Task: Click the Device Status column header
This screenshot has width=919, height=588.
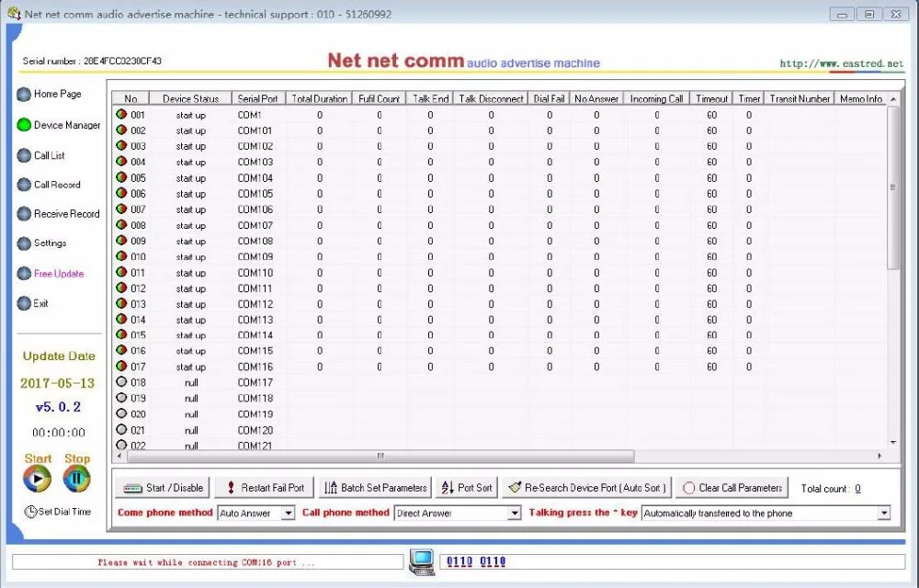Action: [x=190, y=98]
